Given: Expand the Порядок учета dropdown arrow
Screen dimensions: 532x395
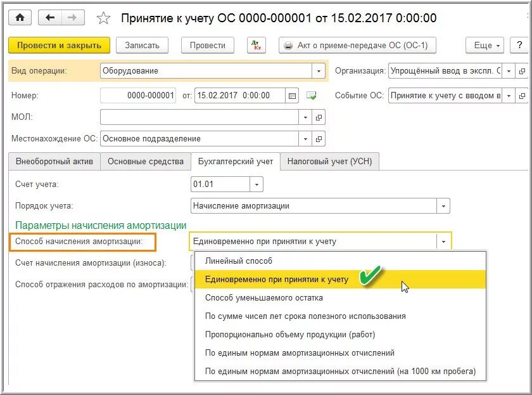Looking at the screenshot, I should (443, 206).
